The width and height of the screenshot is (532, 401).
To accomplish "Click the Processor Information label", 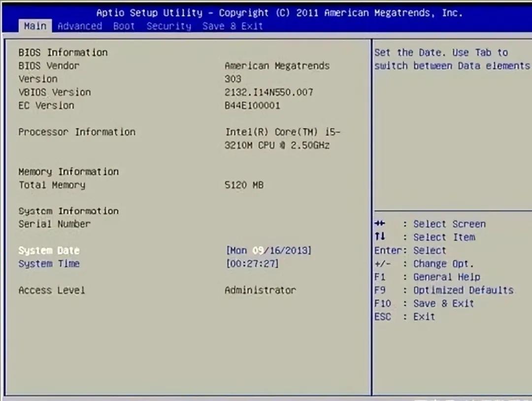I will (77, 132).
